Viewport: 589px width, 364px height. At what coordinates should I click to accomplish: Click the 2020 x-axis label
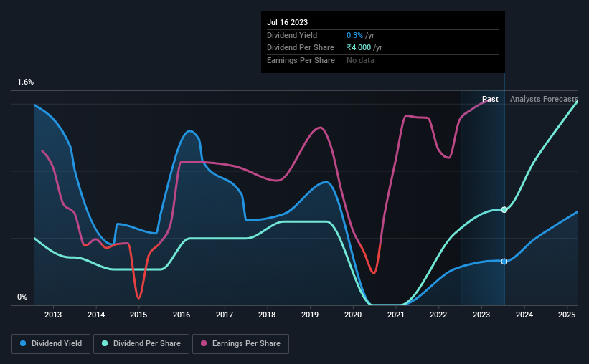click(x=353, y=315)
